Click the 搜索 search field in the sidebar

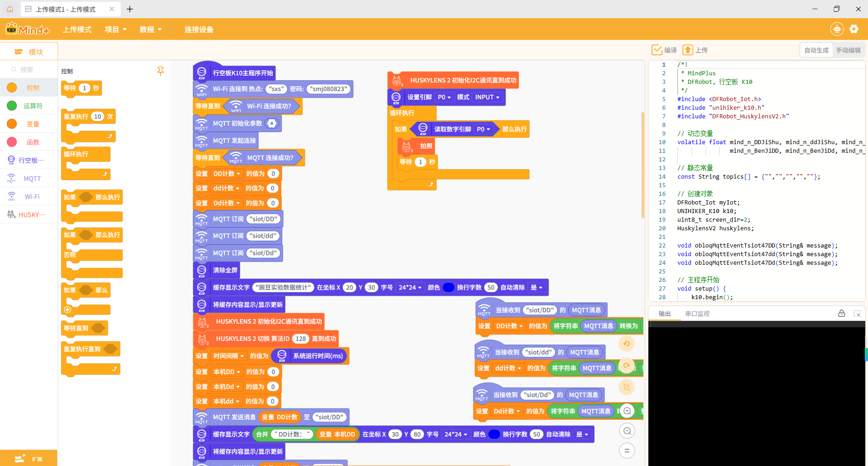coord(32,69)
